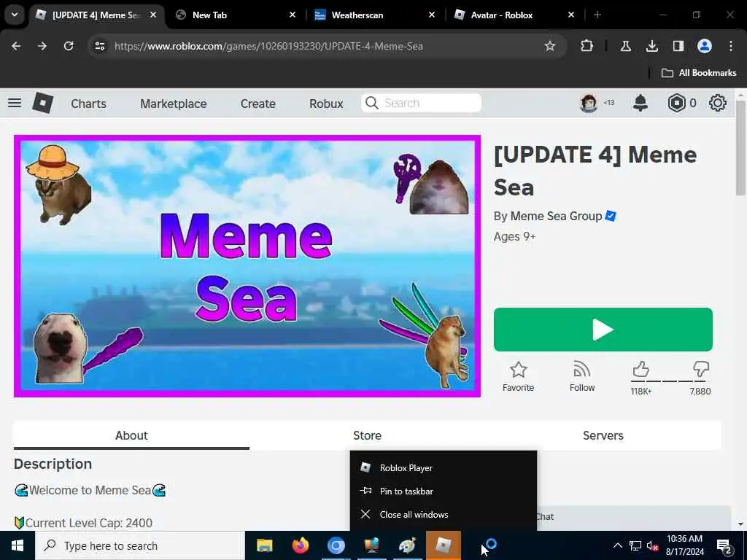Open the Meme Sea Group creator link
This screenshot has width=747, height=560.
[556, 216]
